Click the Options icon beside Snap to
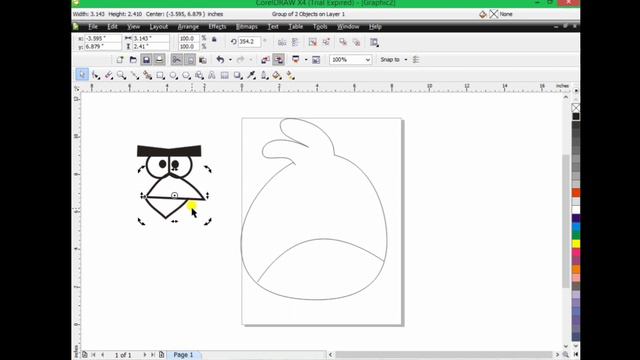This screenshot has width=640, height=360. click(x=416, y=60)
